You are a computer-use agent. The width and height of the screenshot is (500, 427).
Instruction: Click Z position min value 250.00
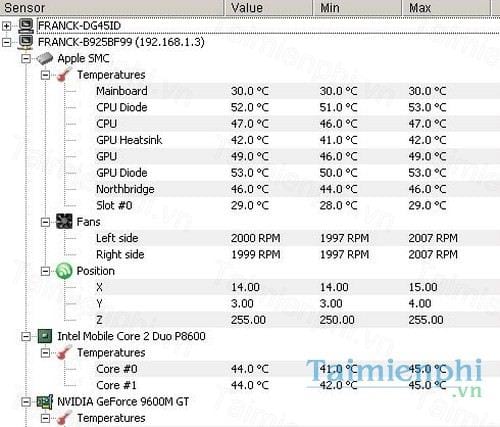pyautogui.click(x=337, y=320)
